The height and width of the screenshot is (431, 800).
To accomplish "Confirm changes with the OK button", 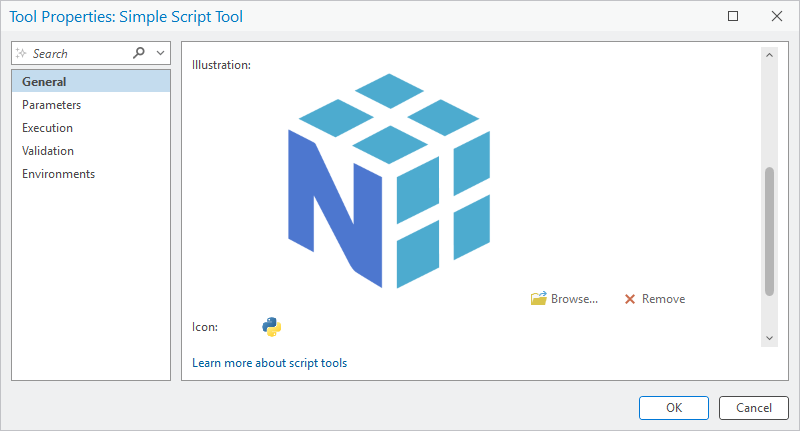I will coord(674,408).
